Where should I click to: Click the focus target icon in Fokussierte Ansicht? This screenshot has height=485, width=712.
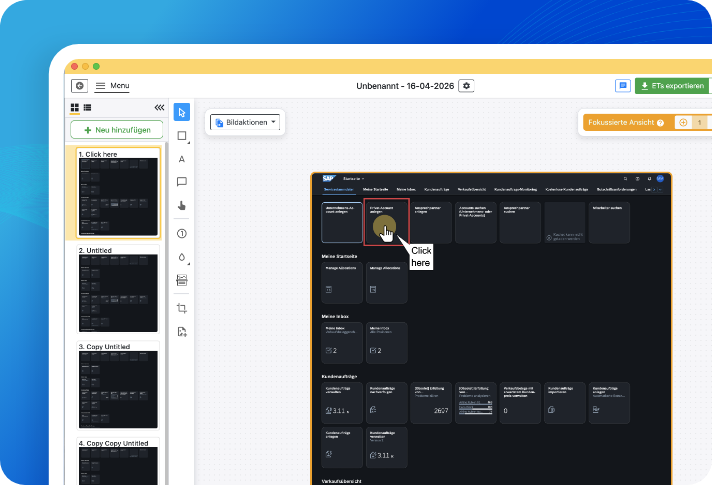point(683,122)
